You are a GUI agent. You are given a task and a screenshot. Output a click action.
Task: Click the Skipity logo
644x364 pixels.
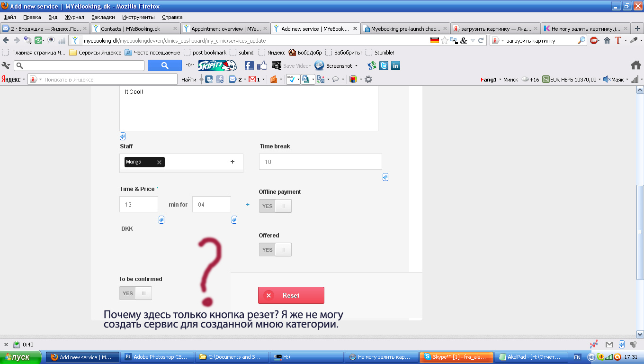(217, 65)
